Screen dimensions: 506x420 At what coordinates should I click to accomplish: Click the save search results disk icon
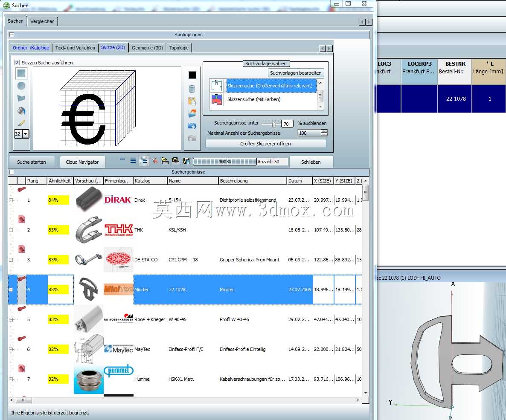coord(175,161)
